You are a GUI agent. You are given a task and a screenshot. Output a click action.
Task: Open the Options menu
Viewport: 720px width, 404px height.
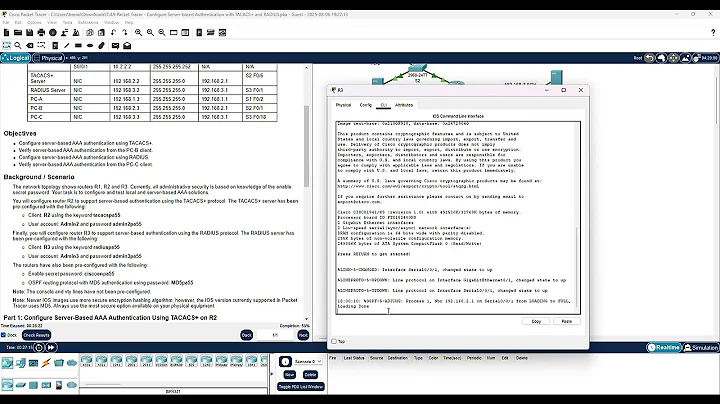34,22
